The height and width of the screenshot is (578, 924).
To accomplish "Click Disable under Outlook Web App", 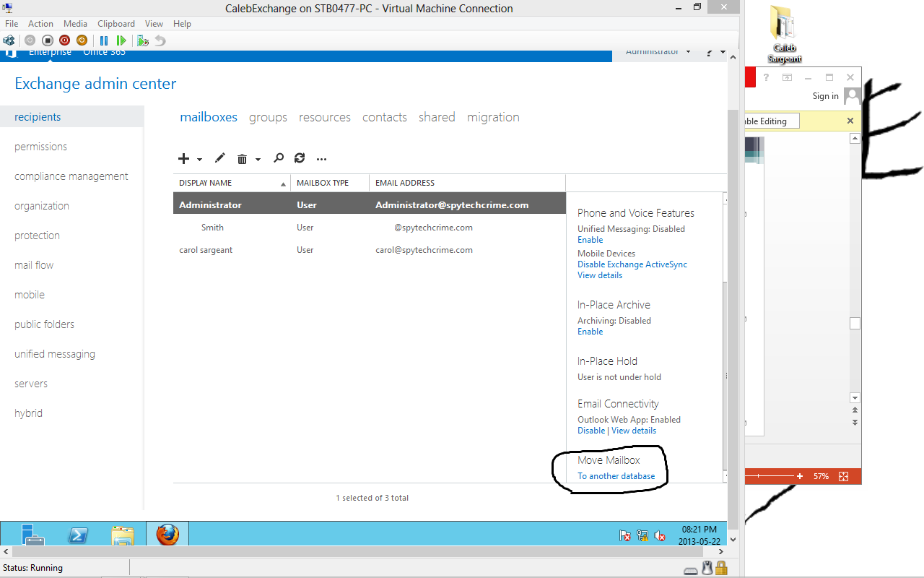I will point(591,431).
